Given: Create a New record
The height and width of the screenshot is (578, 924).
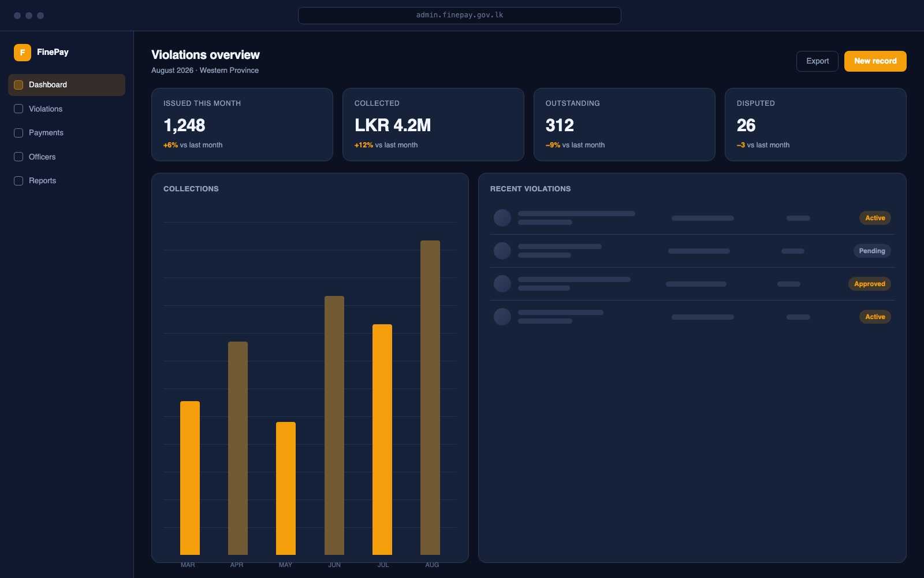Looking at the screenshot, I should [x=875, y=61].
